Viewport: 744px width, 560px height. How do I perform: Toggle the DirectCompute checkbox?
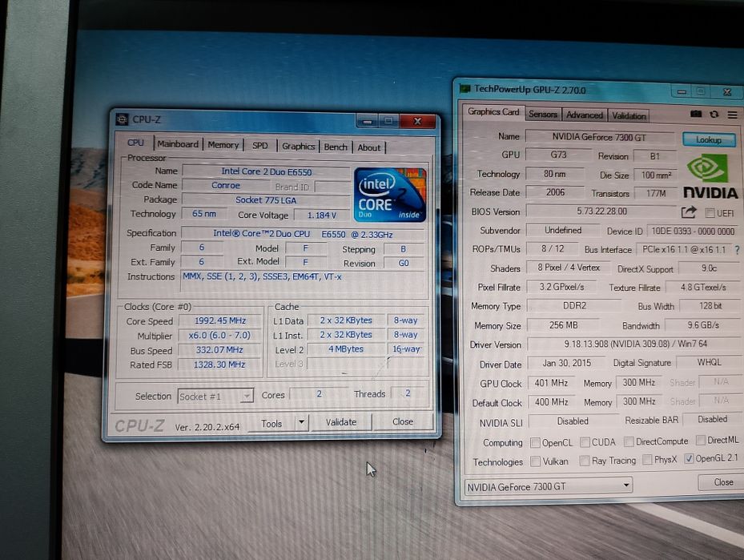click(x=629, y=441)
